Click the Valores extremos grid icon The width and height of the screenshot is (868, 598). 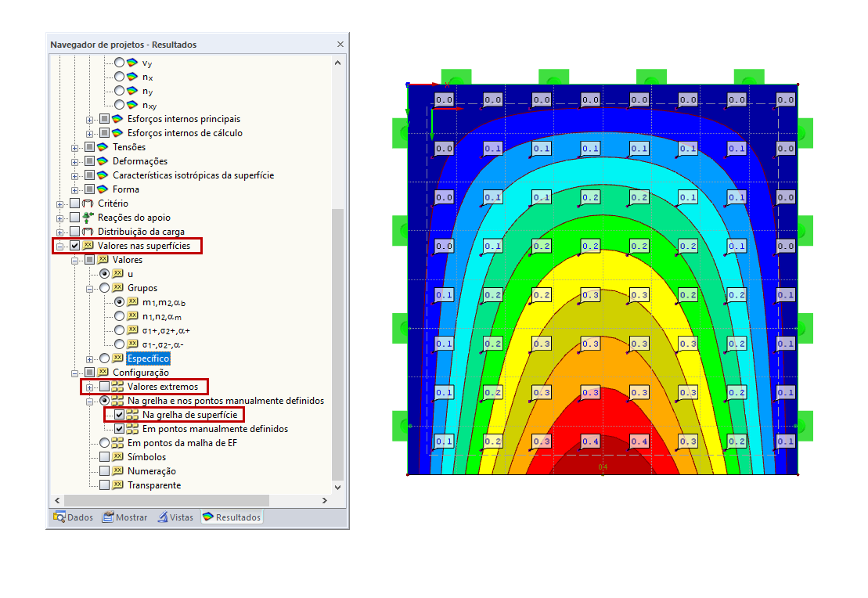(x=117, y=387)
